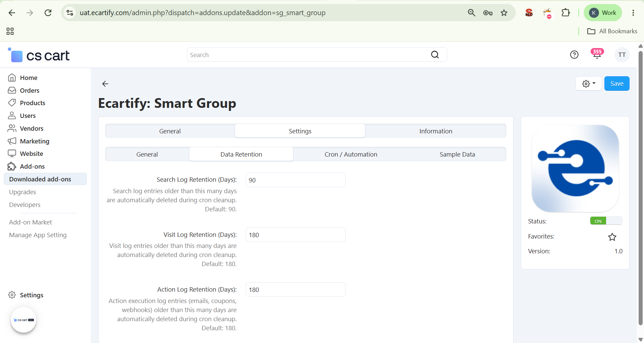Click the zoom magnifier icon in address bar
Viewport: 644px width, 343px height.
471,13
